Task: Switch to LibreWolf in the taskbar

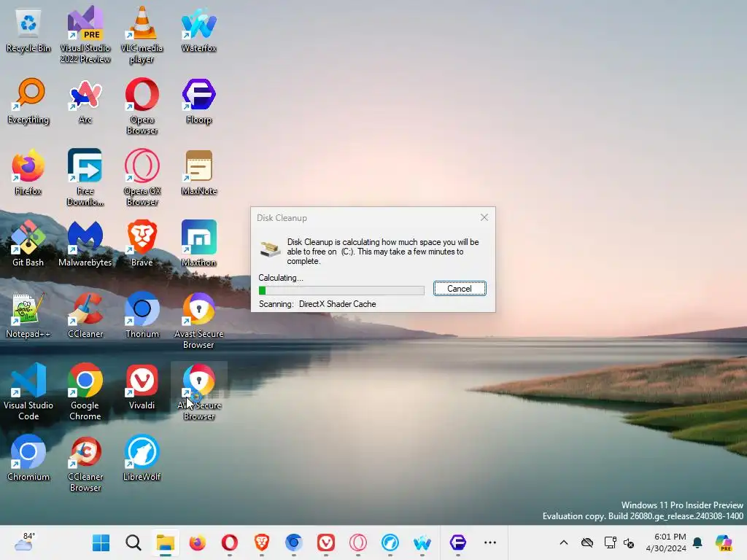Action: point(390,542)
